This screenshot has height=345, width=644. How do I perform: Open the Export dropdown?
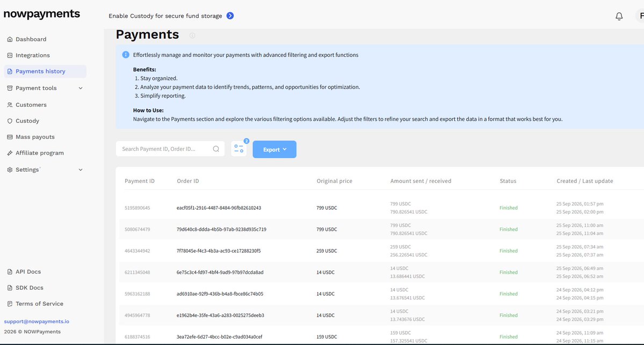pos(274,149)
